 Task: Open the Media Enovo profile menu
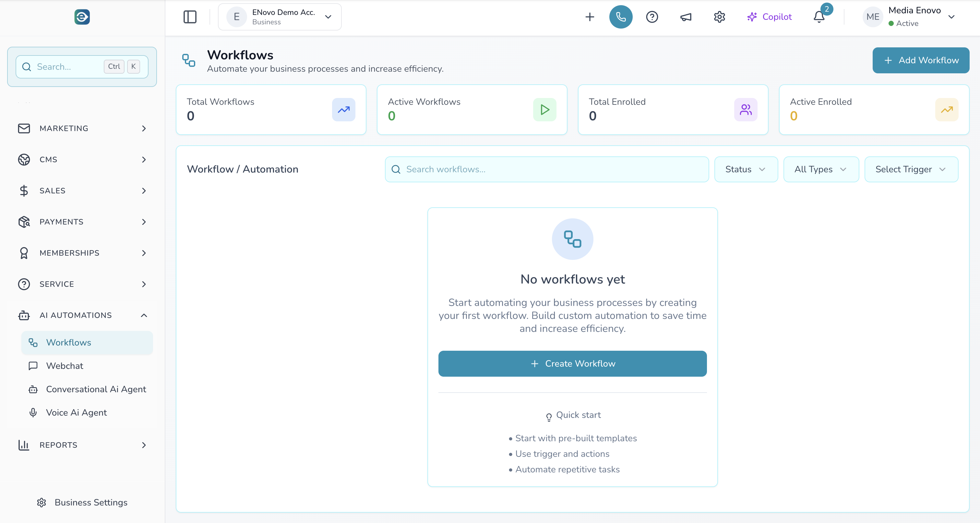(x=911, y=17)
